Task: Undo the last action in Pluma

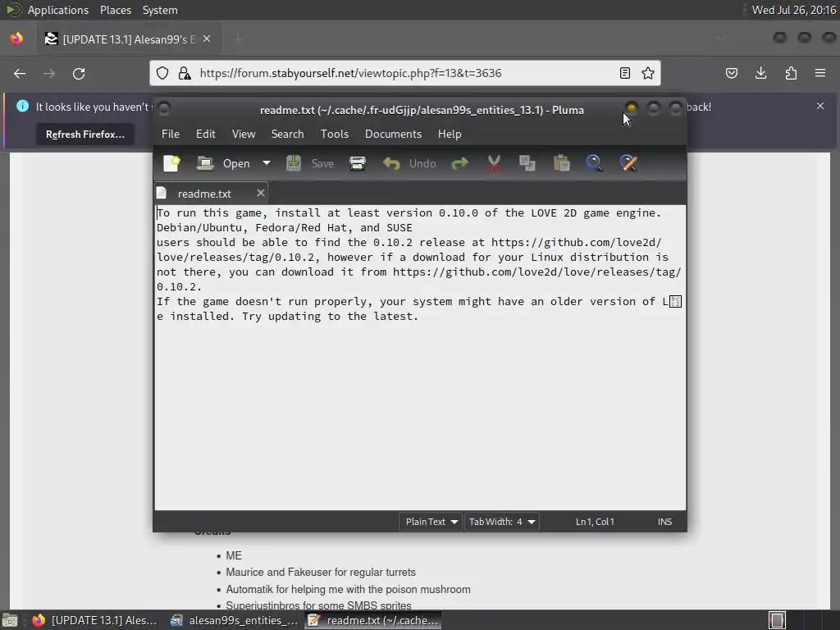Action: coord(409,163)
